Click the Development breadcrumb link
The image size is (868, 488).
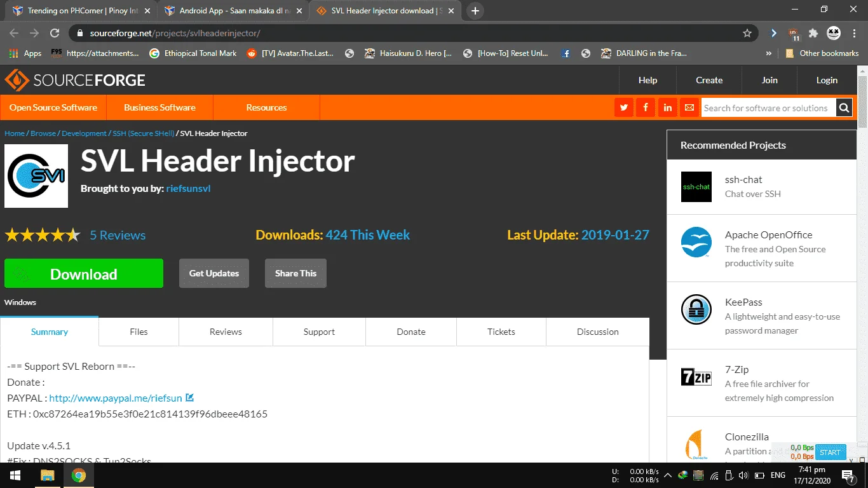coord(84,133)
